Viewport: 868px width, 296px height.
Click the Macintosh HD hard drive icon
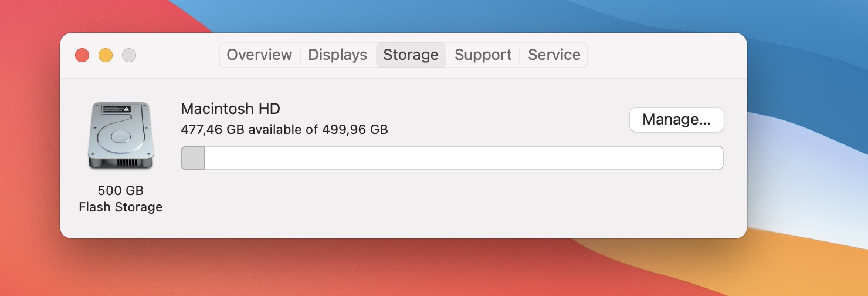121,136
